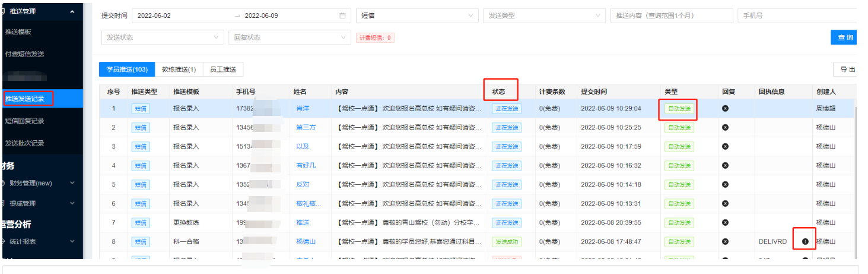Click reply icon in 10:13:31 row
This screenshot has width=868, height=274.
725,204
